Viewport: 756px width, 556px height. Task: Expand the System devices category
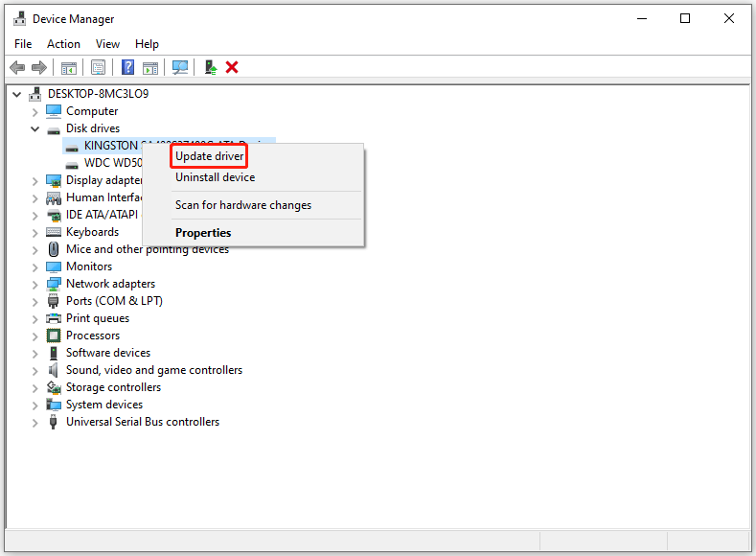(x=34, y=405)
